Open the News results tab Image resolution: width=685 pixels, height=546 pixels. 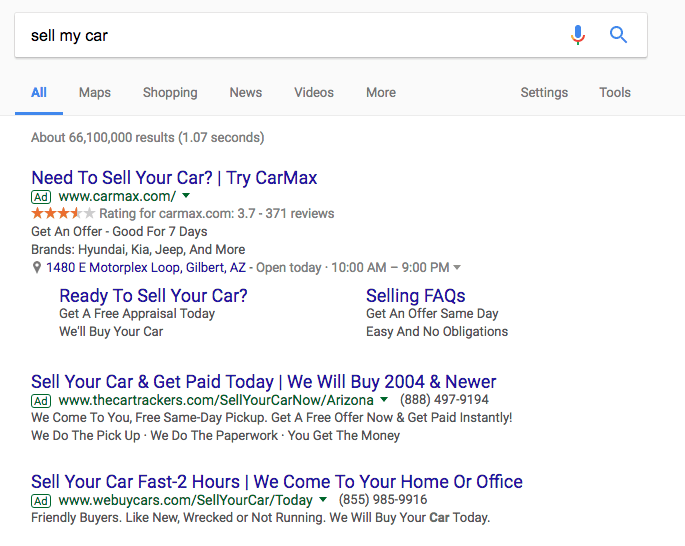pos(245,93)
